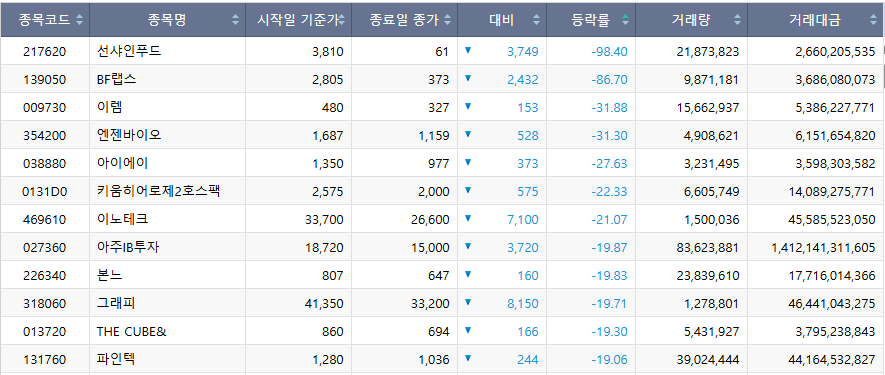Select stock name 이렘
This screenshot has height=375, width=885.
[109, 107]
